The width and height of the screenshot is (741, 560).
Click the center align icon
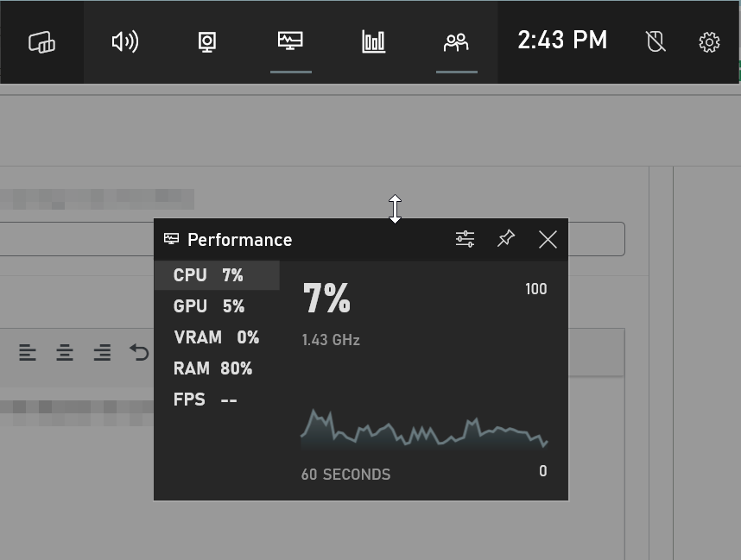tap(65, 352)
